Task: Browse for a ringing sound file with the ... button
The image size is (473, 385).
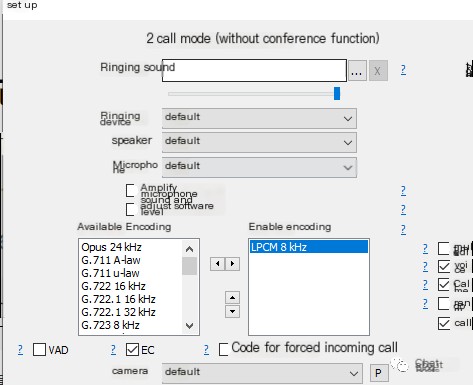Action: coord(357,71)
